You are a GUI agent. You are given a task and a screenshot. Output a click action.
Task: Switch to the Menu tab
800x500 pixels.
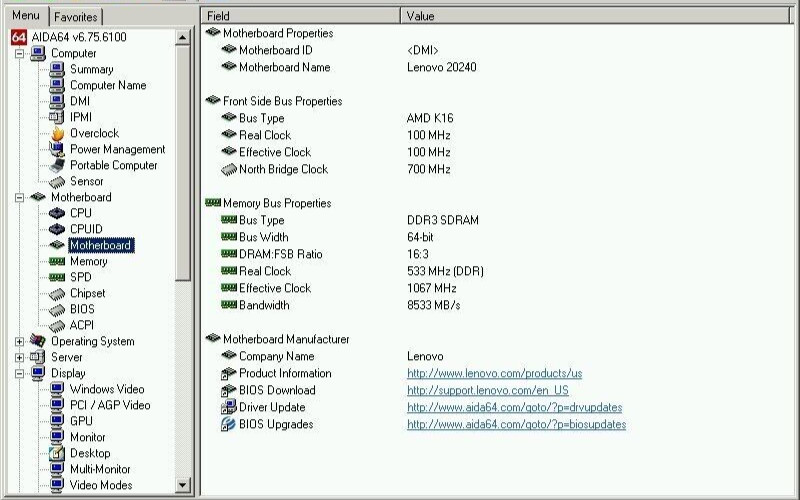pyautogui.click(x=26, y=15)
